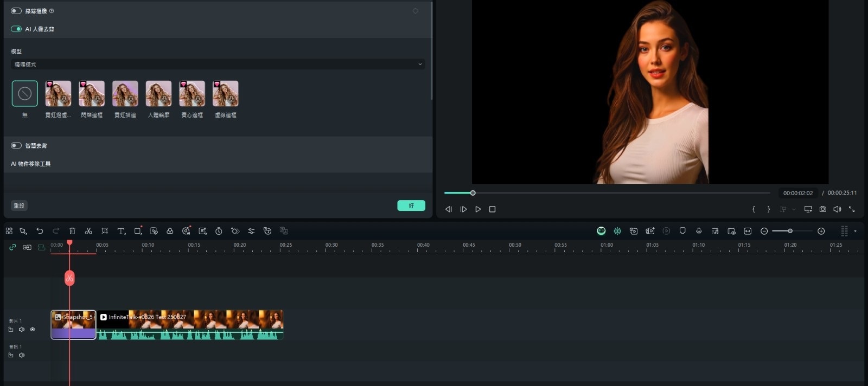Click the delete trash icon
This screenshot has height=386, width=868.
click(x=72, y=231)
